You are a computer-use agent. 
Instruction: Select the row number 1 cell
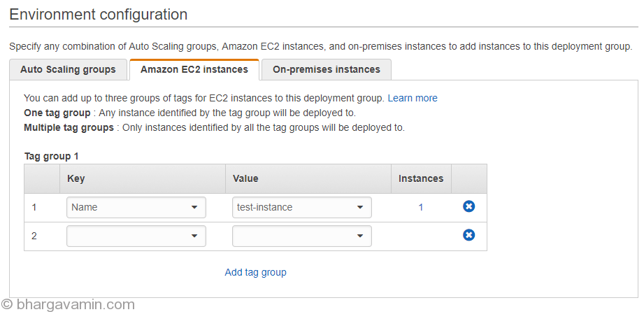click(x=35, y=207)
